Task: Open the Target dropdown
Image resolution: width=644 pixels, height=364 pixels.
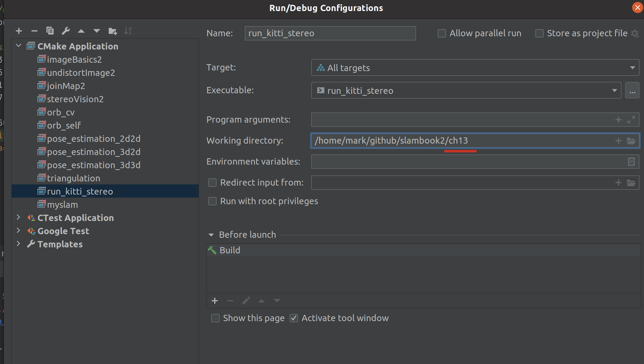Action: 475,68
